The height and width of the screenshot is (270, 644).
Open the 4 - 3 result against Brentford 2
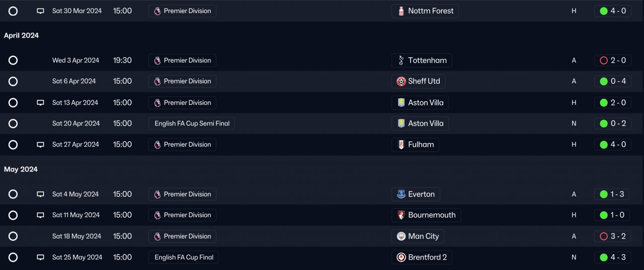pos(612,257)
